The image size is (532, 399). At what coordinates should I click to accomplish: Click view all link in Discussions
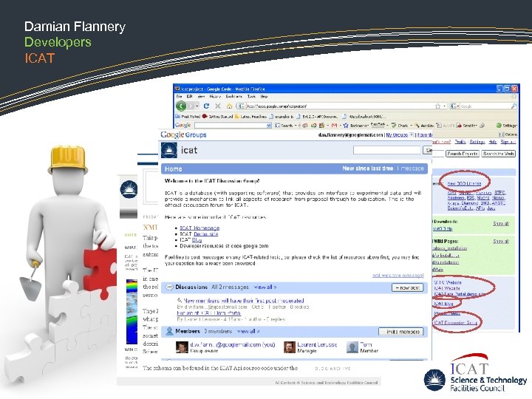click(265, 287)
